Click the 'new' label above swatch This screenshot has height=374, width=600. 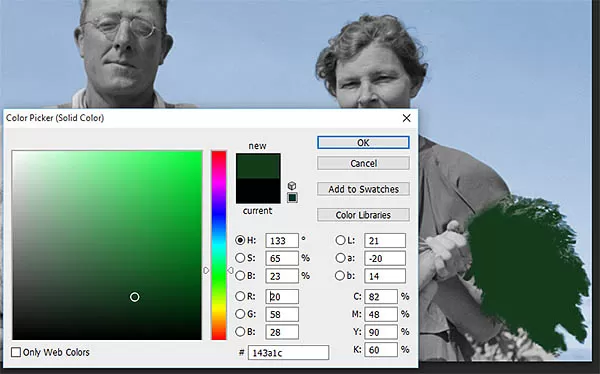click(x=258, y=146)
